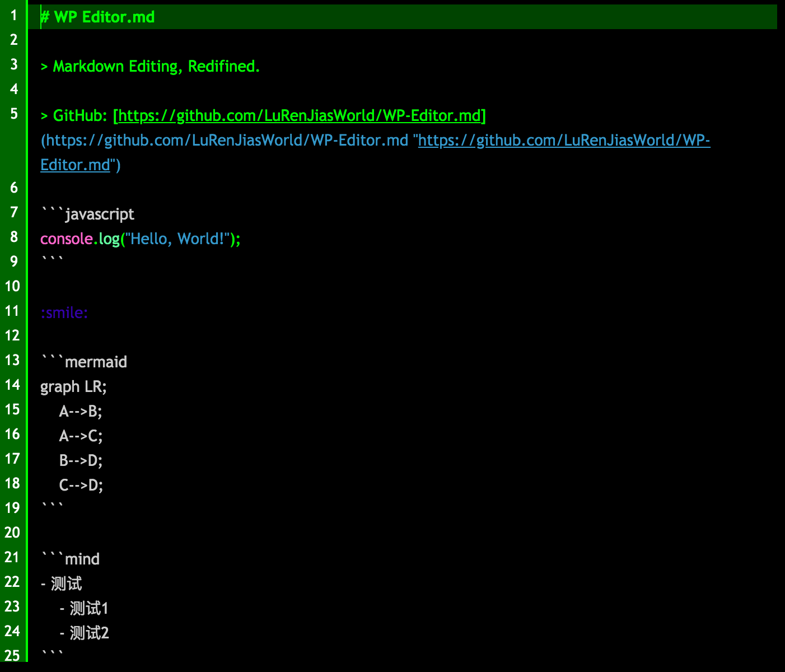The image size is (785, 672).
Task: Click the "- 测试1" list item
Action: point(84,608)
